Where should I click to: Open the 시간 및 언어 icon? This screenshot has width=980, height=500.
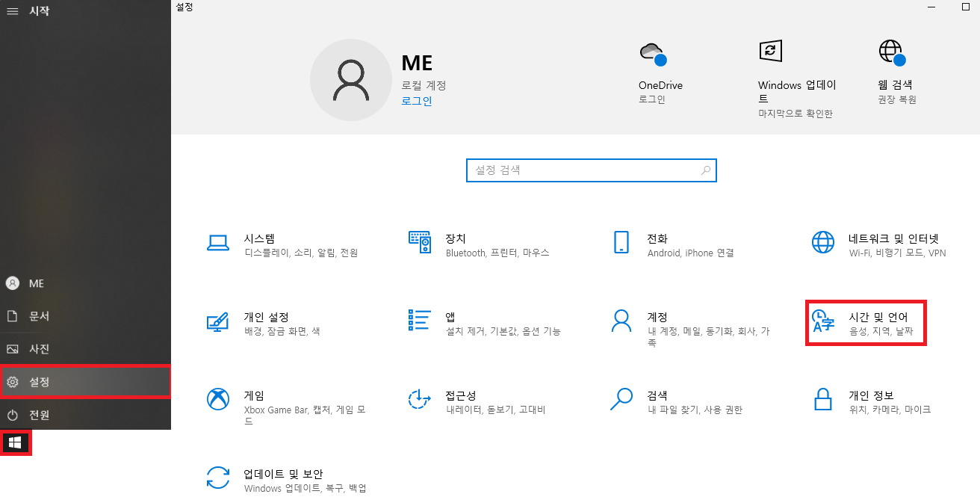pyautogui.click(x=823, y=321)
